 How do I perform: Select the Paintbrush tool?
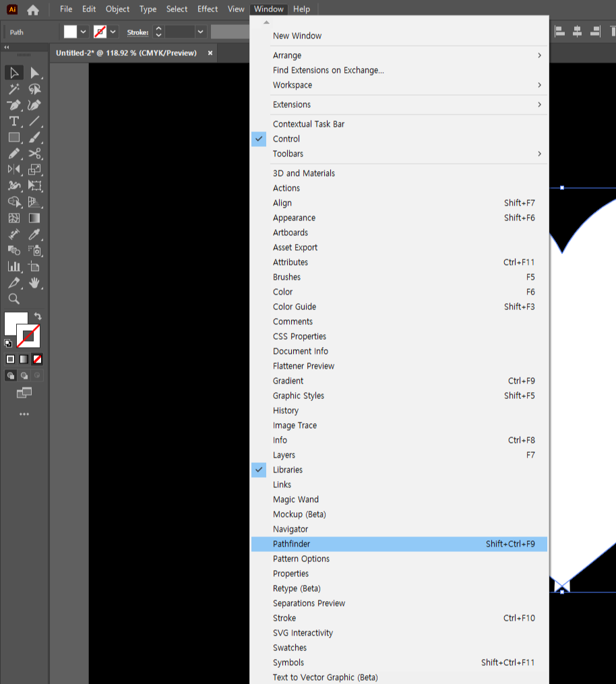(34, 137)
